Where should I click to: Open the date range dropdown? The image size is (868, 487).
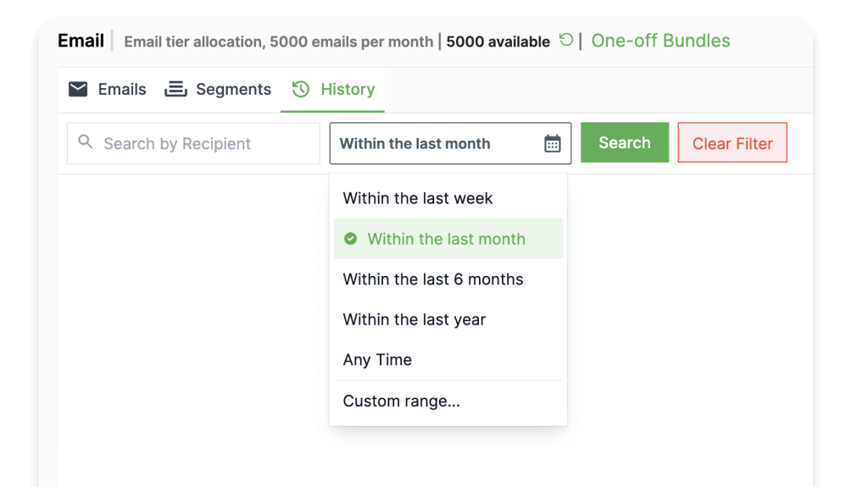[450, 143]
